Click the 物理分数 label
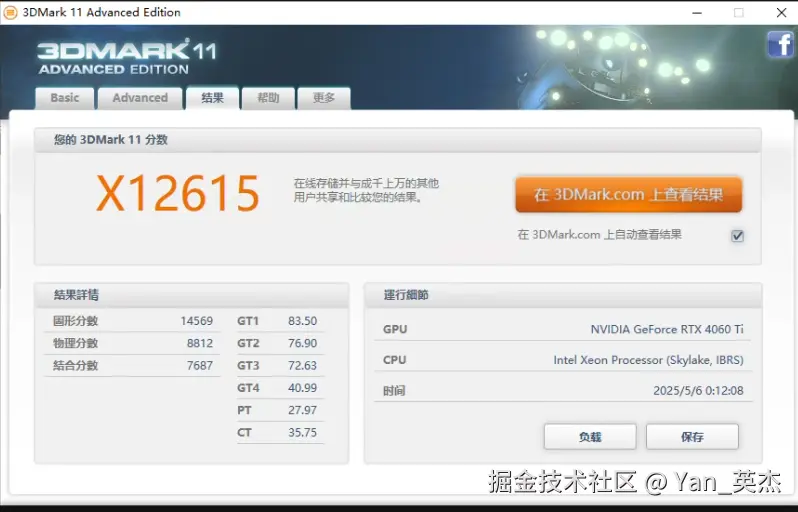 click(x=75, y=344)
